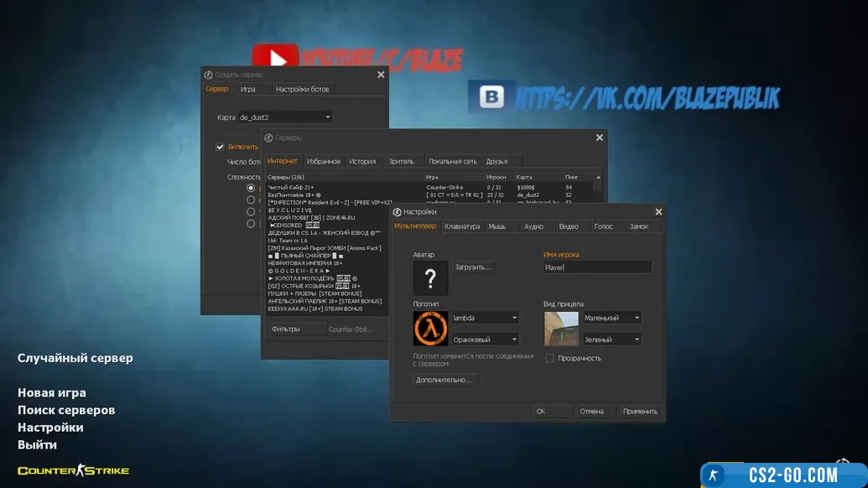Click the crosshair preview image
868x488 pixels.
(561, 329)
